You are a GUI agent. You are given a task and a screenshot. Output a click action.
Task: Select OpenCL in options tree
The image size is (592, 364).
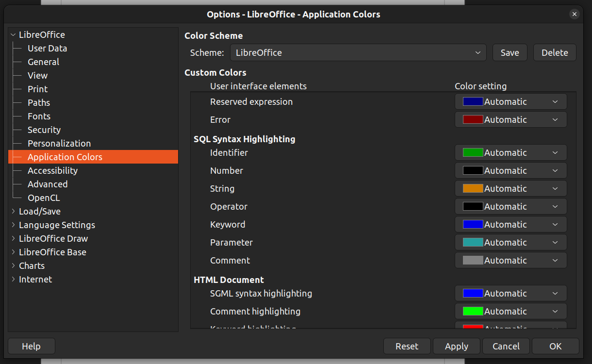[44, 198]
